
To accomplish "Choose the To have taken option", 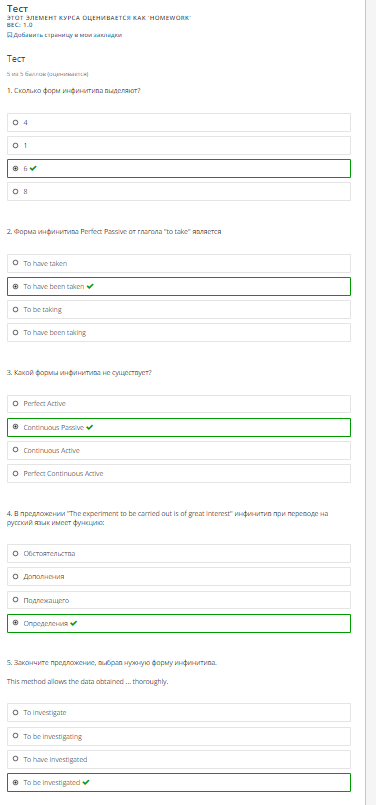I will pyautogui.click(x=179, y=263).
